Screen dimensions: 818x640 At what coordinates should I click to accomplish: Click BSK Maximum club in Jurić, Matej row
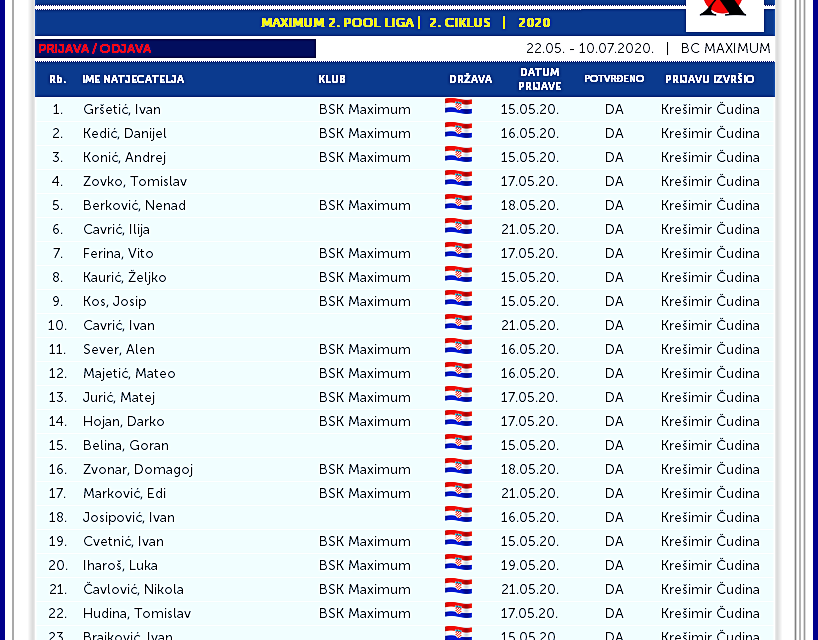[365, 397]
